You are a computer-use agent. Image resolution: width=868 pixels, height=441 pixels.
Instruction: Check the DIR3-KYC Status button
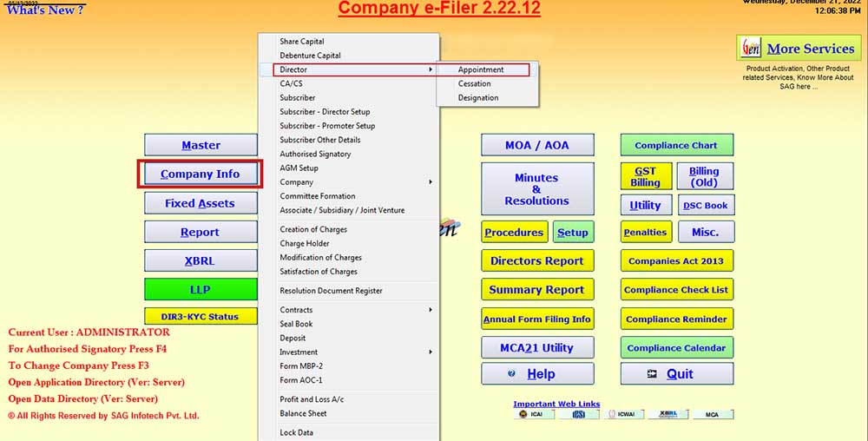[200, 317]
